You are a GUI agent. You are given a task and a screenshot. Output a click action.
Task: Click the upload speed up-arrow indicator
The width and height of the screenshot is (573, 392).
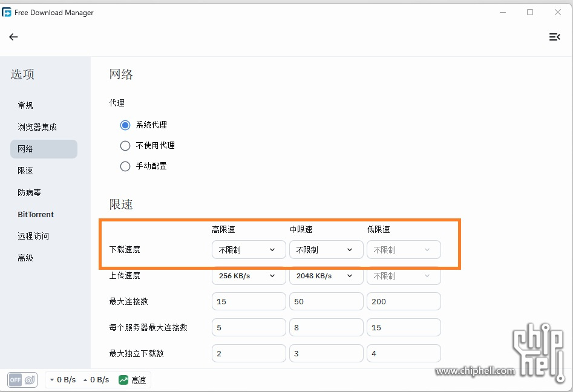pyautogui.click(x=85, y=380)
